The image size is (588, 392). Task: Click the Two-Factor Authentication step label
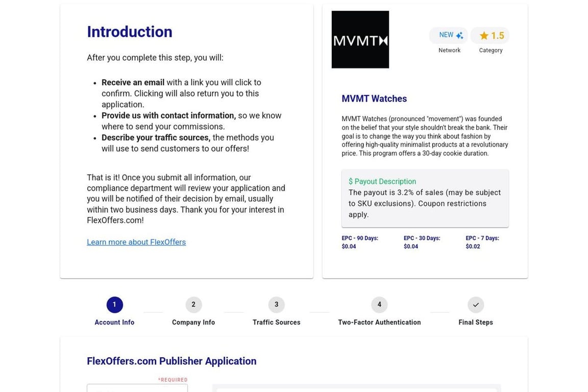[379, 322]
